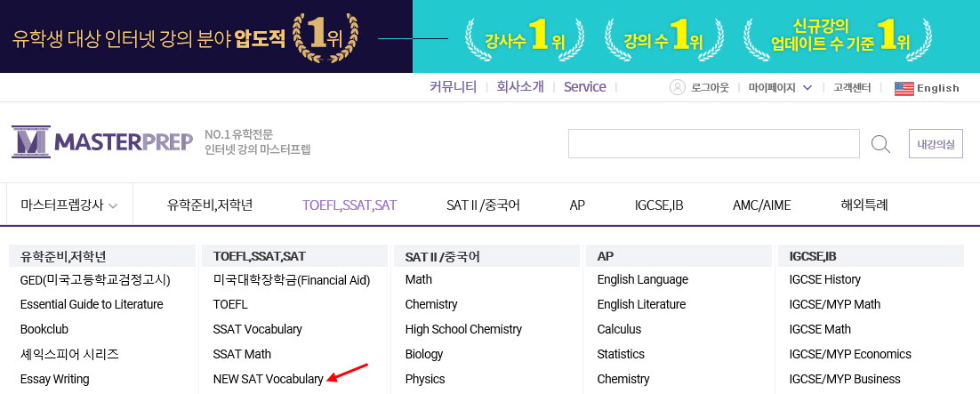Select SSAT Vocabulary course

[x=258, y=329]
